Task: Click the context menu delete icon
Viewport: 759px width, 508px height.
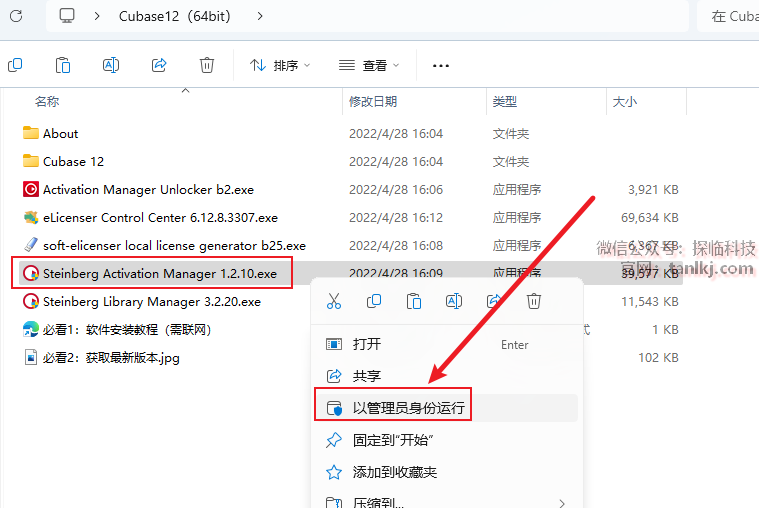Action: pos(534,301)
